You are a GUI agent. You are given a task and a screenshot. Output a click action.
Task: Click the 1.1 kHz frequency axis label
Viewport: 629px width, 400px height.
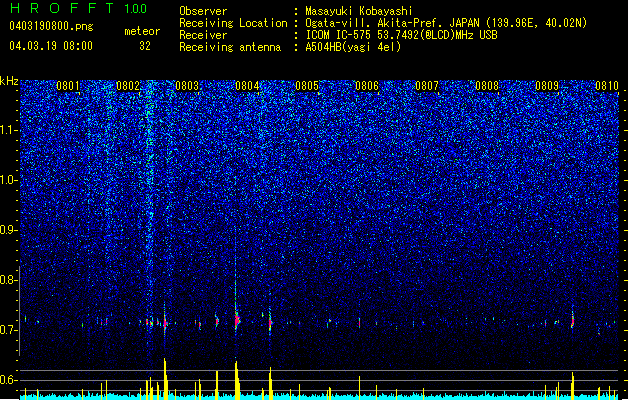pyautogui.click(x=9, y=130)
